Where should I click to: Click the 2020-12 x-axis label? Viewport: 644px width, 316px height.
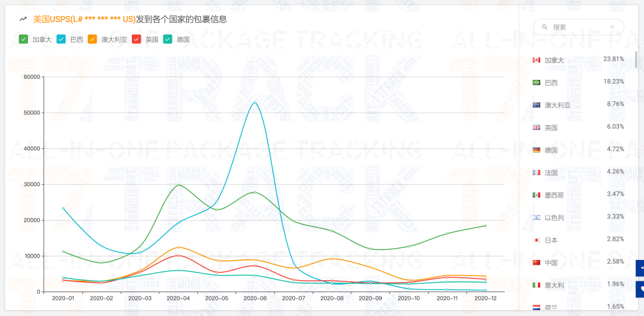tap(485, 299)
